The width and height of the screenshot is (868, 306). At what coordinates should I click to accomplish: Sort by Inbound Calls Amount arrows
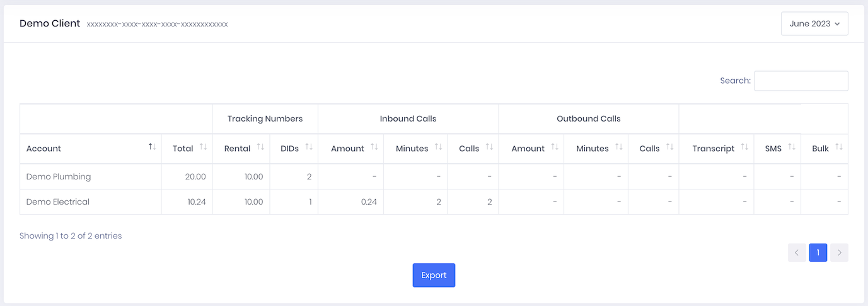pos(374,147)
